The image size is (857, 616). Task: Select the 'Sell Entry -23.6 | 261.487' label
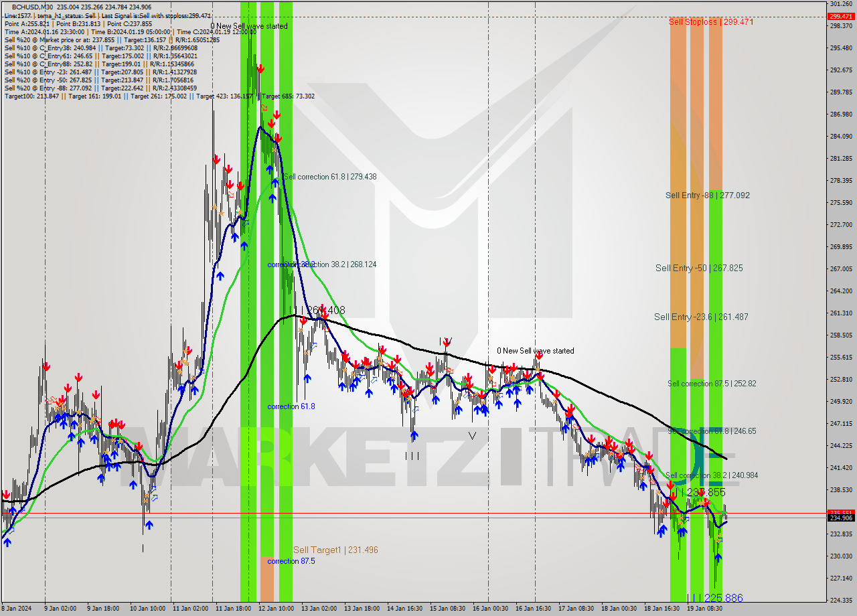701,317
